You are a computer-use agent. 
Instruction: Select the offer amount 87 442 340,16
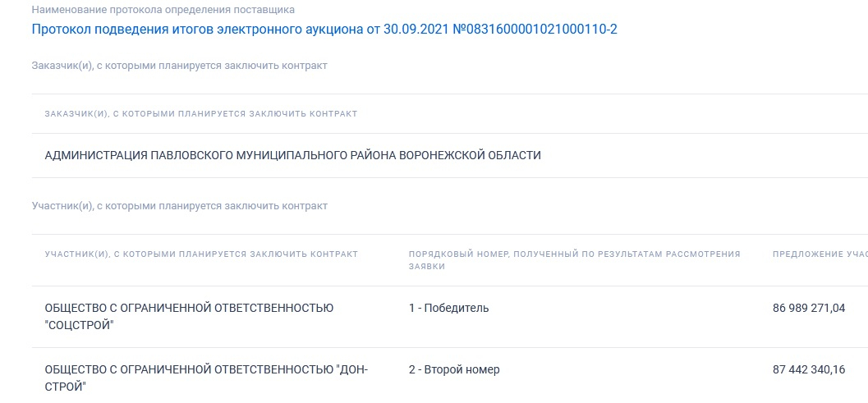click(809, 369)
